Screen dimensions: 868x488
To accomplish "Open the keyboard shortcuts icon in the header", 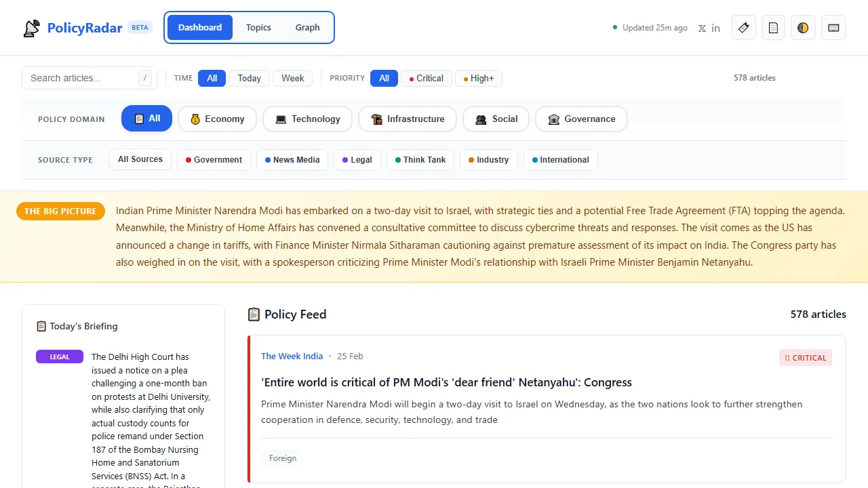I will click(x=833, y=27).
